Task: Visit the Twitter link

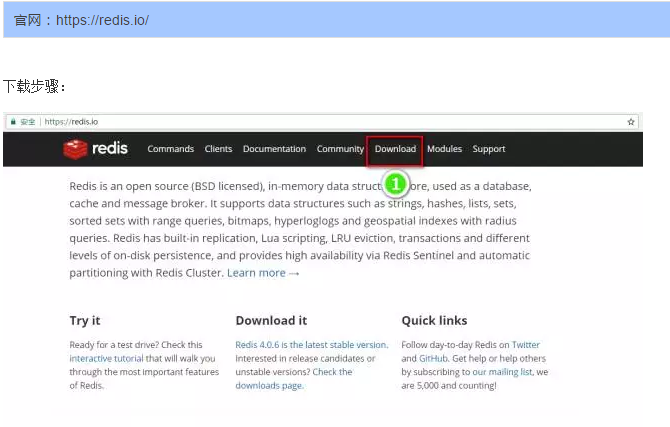Action: coord(526,345)
